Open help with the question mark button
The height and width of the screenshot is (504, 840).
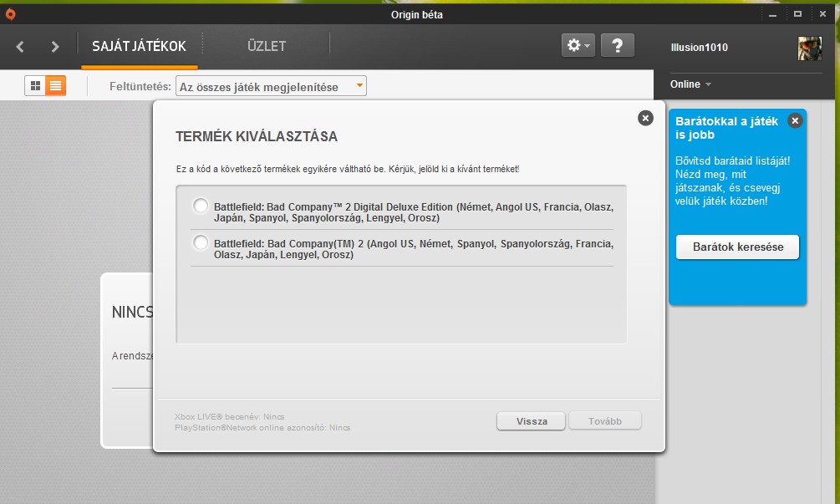coord(617,45)
